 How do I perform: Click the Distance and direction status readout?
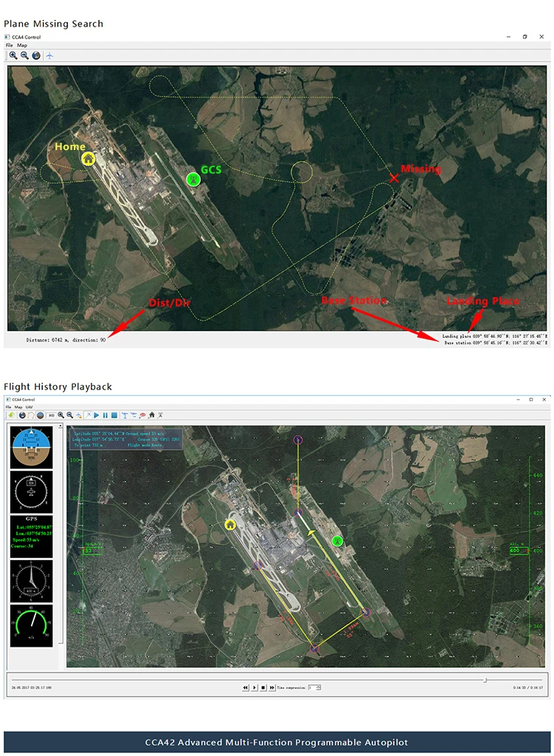[66, 340]
